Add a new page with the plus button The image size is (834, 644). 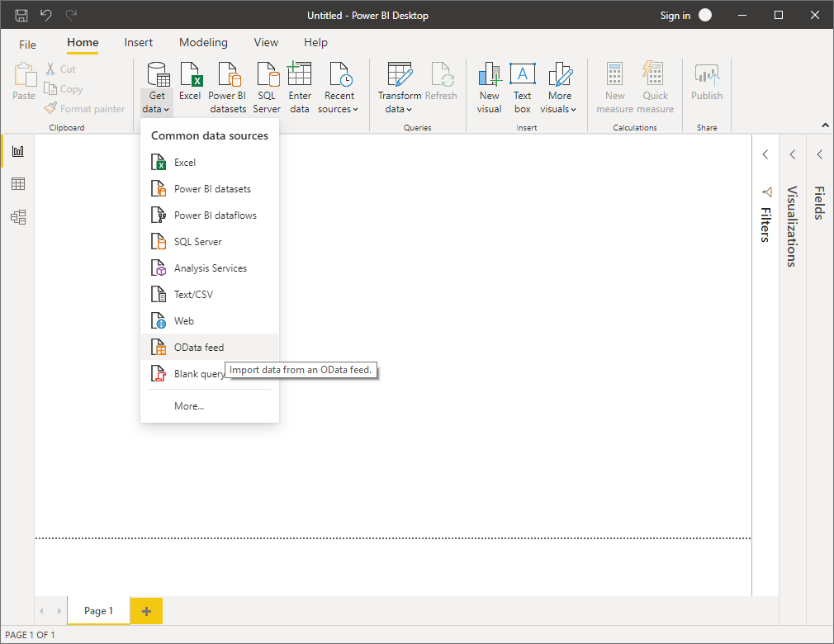click(x=146, y=611)
